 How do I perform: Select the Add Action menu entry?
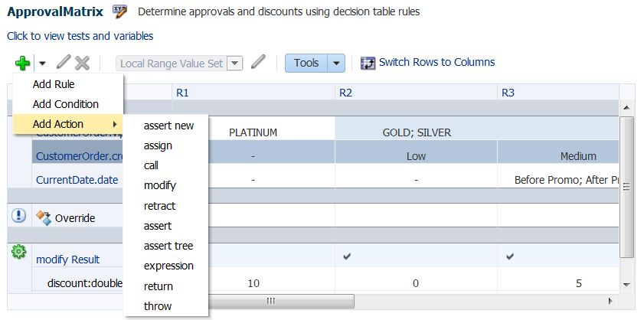click(68, 124)
